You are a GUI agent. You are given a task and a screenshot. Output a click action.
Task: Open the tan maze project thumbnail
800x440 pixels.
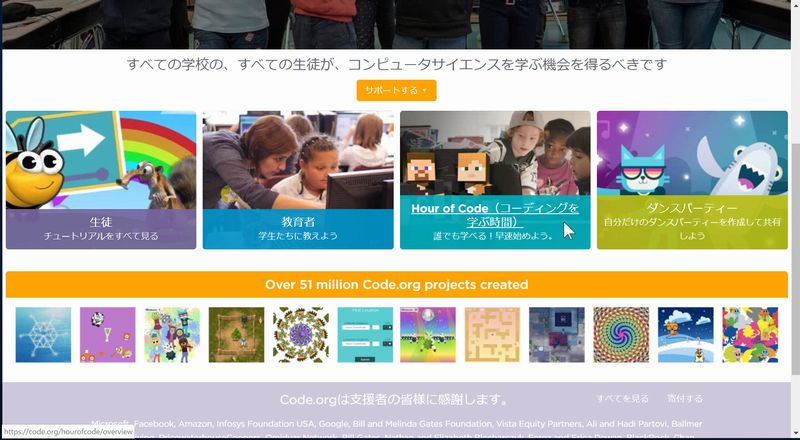[492, 334]
